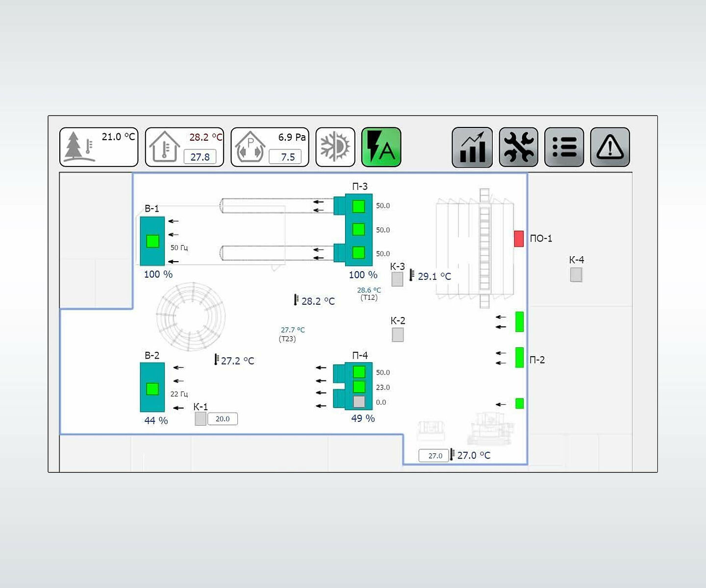Edit the K-1 value field 20.0

coord(223,419)
